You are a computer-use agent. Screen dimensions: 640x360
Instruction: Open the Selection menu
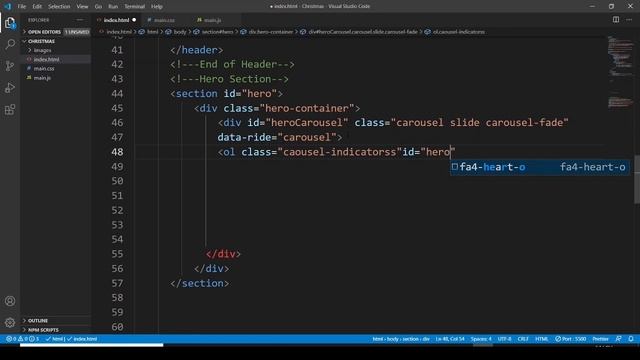(59, 7)
